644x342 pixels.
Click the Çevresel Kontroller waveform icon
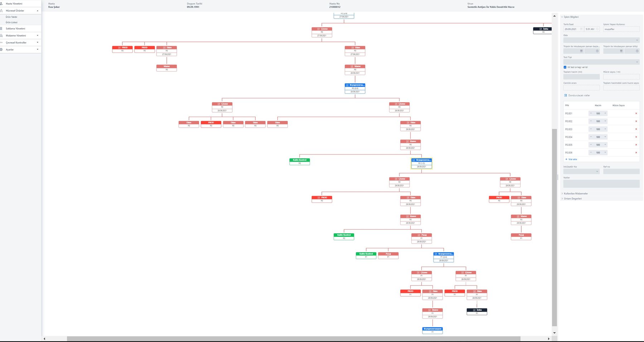pos(1,43)
